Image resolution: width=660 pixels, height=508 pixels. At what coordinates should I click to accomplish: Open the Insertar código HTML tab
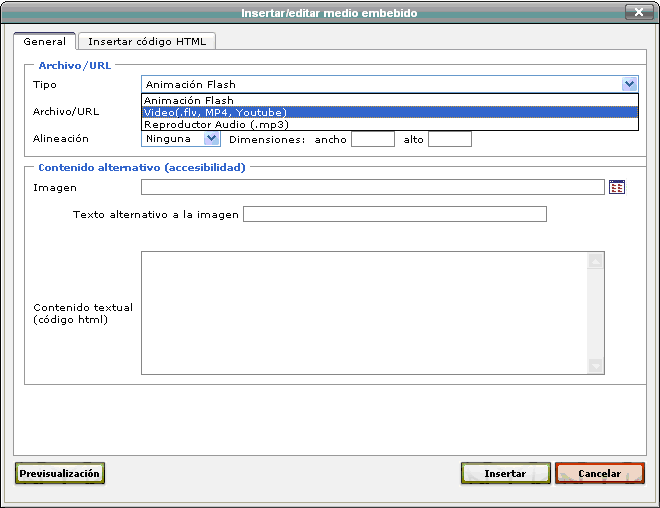click(x=146, y=42)
